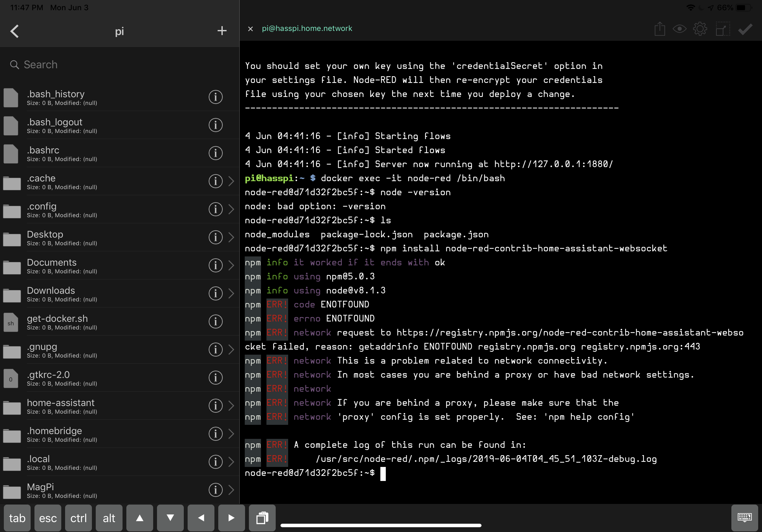Tap the share/export icon in terminal toolbar
762x532 pixels.
tap(660, 29)
